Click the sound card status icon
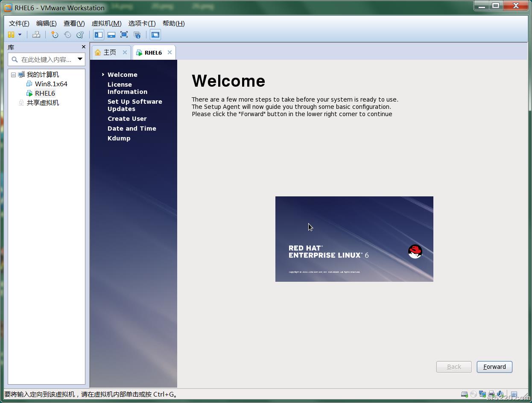The image size is (532, 403). click(x=500, y=394)
